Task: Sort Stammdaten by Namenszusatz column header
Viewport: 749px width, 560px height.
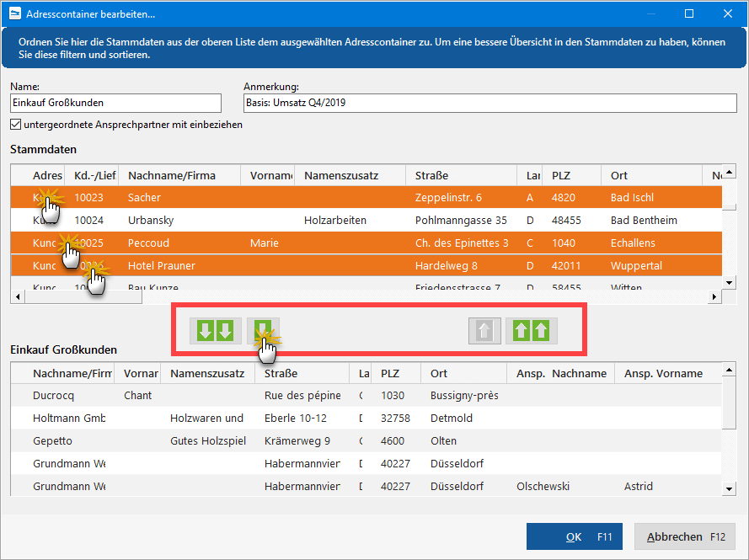Action: pos(350,175)
